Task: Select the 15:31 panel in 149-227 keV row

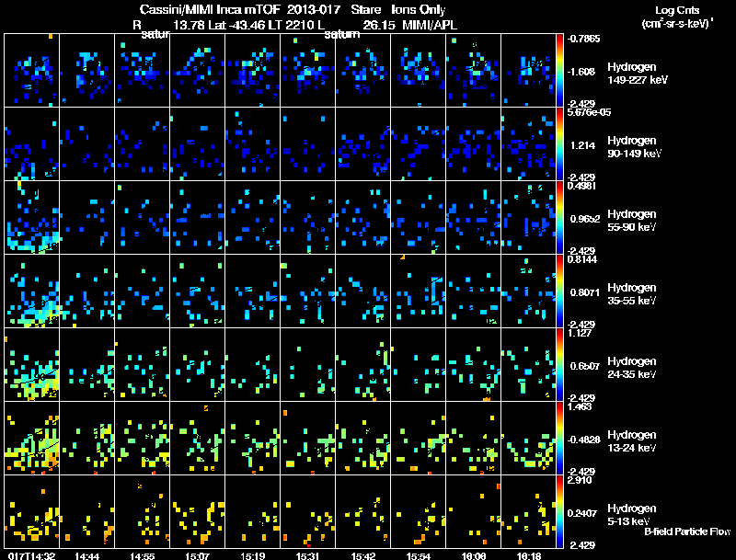Action: coord(308,71)
